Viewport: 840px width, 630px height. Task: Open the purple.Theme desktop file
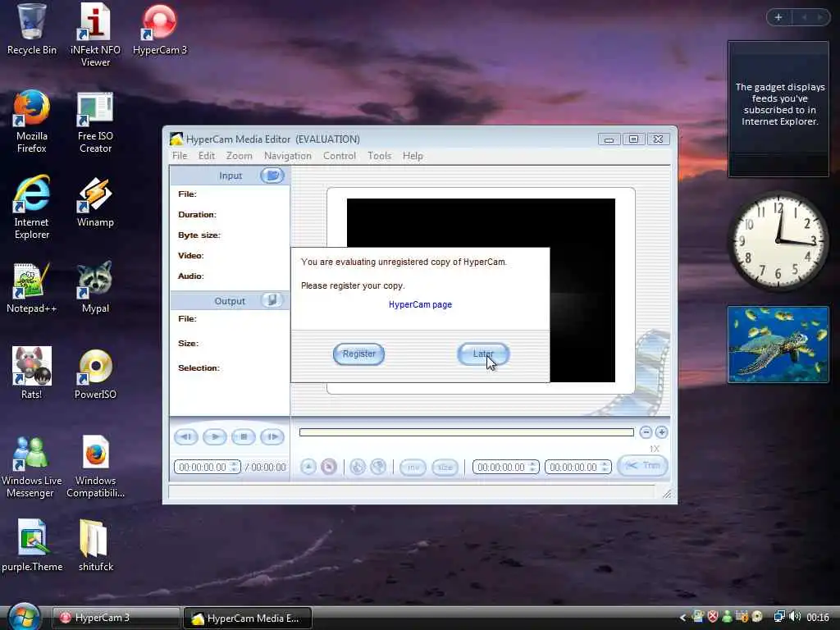click(x=32, y=546)
